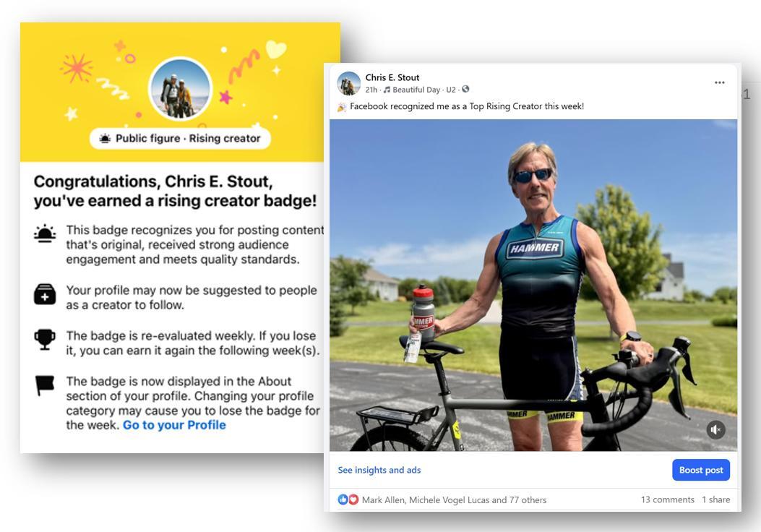Open Chris E. Stout's profile name link
The height and width of the screenshot is (532, 761).
(x=392, y=77)
